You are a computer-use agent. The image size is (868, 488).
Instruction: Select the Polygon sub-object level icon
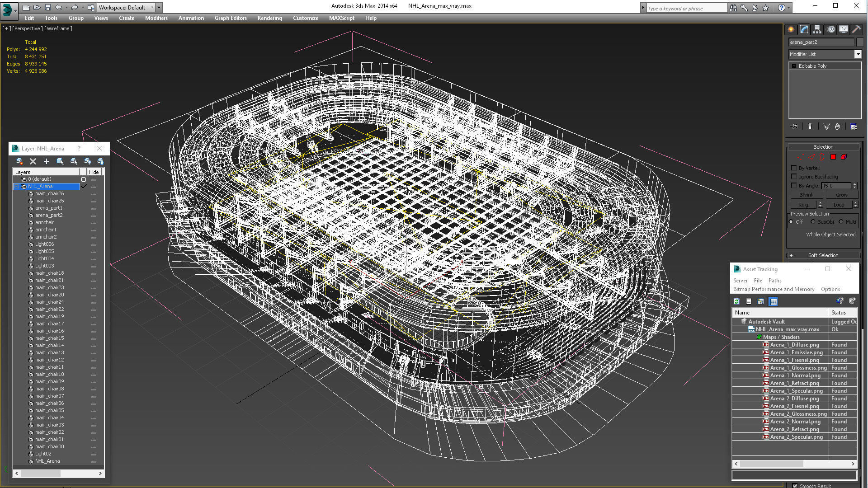tap(833, 157)
